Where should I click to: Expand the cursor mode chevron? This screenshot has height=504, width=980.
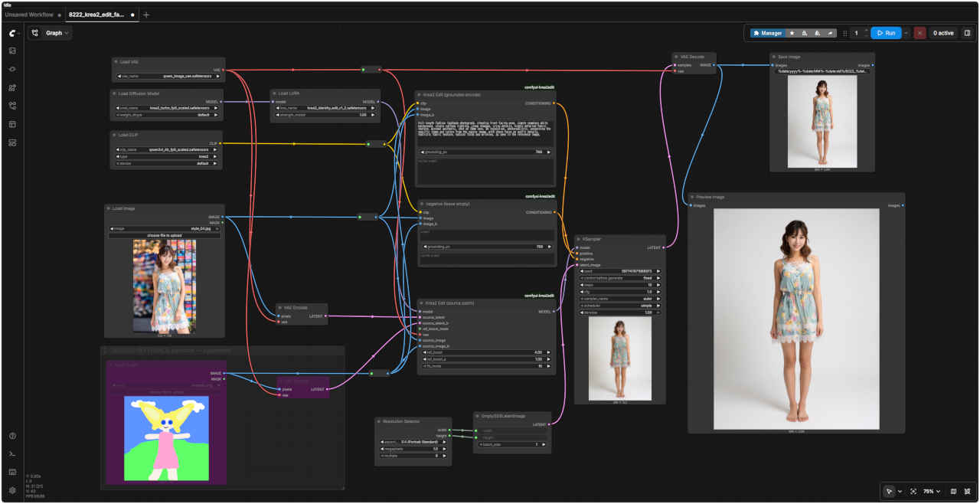tap(900, 491)
